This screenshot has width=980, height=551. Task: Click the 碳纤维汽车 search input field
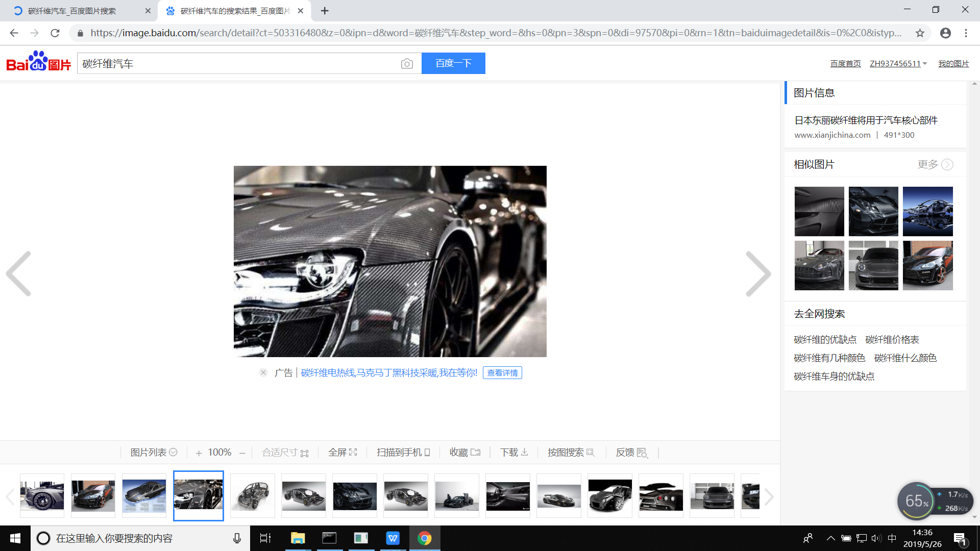237,64
